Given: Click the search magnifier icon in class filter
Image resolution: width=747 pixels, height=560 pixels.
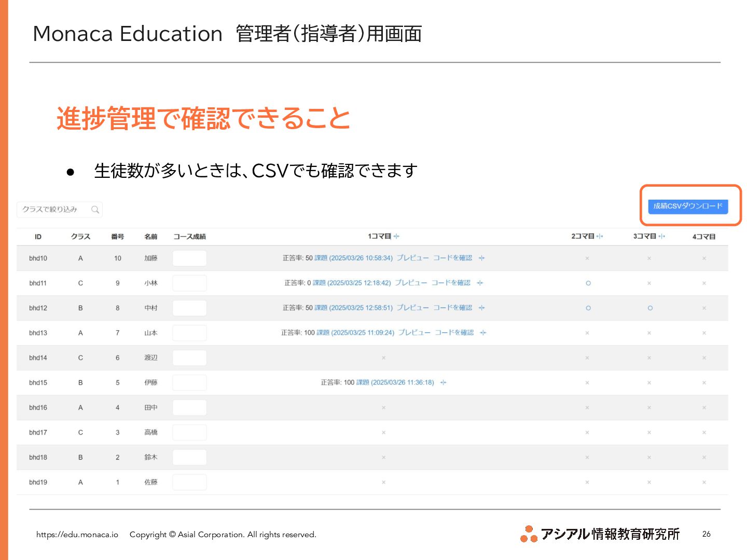Looking at the screenshot, I should point(95,209).
